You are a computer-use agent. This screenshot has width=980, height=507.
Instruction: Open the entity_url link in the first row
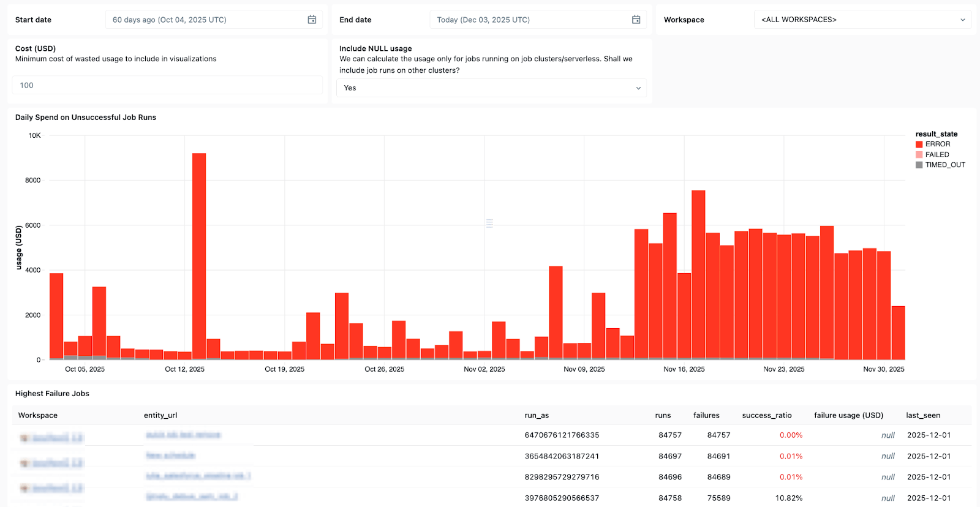pos(183,435)
